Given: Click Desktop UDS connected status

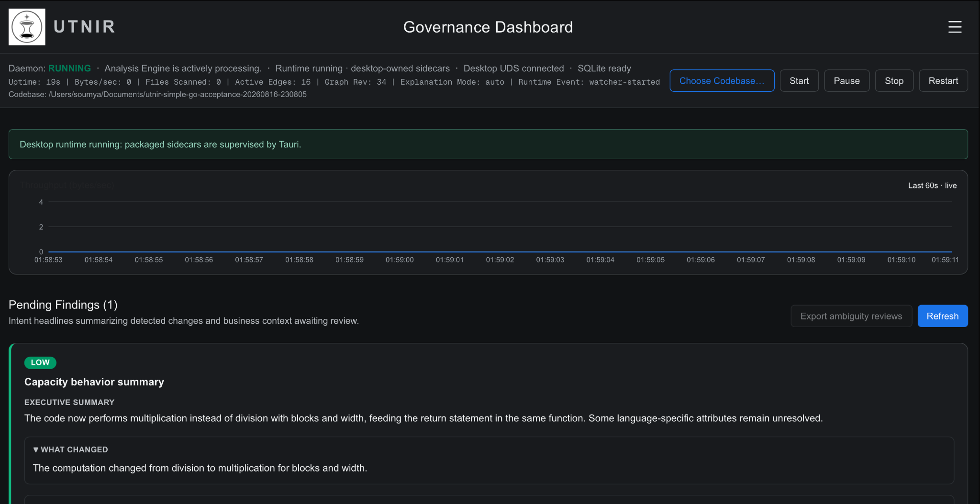Looking at the screenshot, I should coord(513,68).
